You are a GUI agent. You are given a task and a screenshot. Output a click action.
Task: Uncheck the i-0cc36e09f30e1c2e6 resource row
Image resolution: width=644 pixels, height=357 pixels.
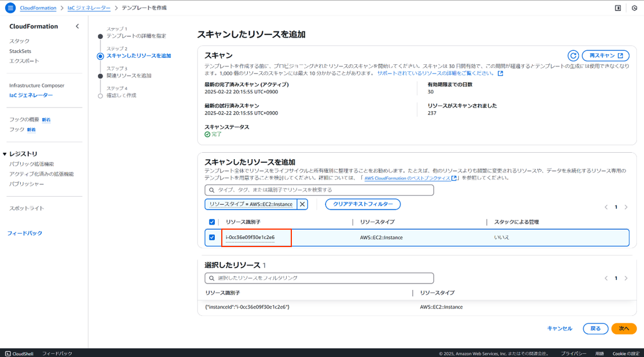coord(213,238)
